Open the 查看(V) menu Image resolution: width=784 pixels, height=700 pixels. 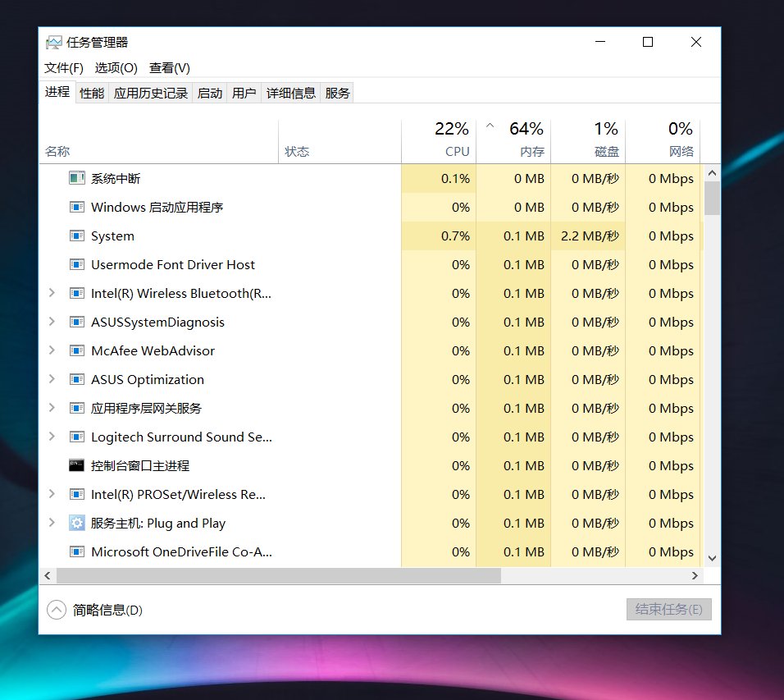(x=170, y=67)
